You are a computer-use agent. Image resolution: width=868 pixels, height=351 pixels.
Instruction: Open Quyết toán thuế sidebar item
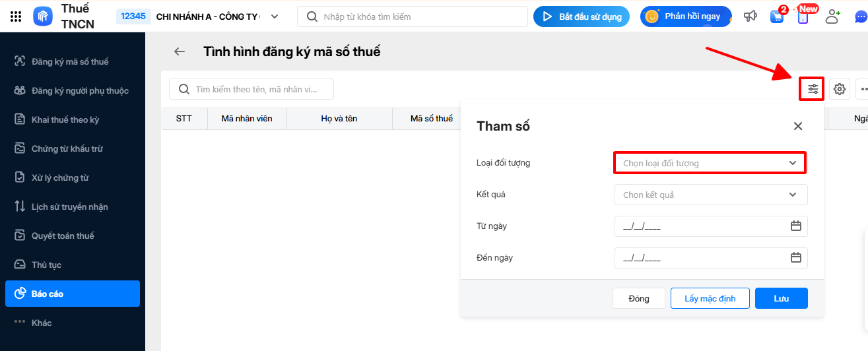point(63,236)
